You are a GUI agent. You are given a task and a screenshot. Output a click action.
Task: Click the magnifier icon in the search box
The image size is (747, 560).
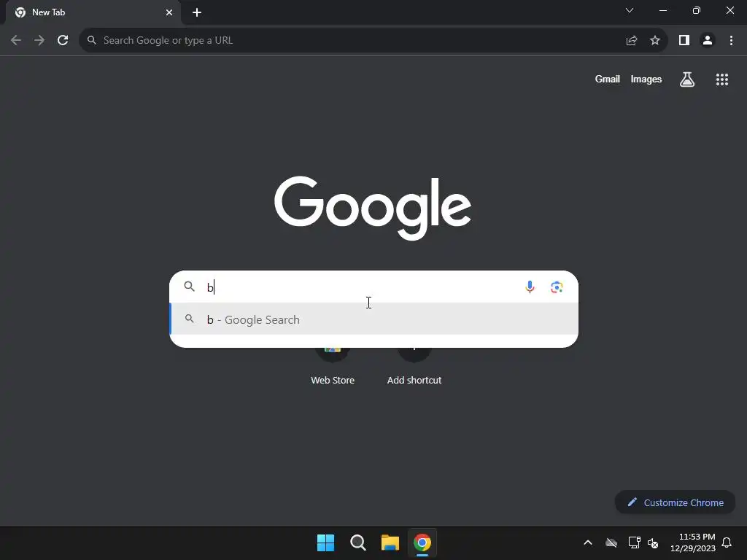(x=189, y=287)
